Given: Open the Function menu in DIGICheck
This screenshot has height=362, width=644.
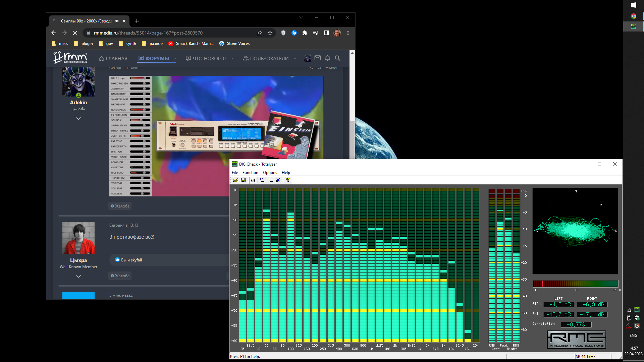Looking at the screenshot, I should (x=250, y=173).
